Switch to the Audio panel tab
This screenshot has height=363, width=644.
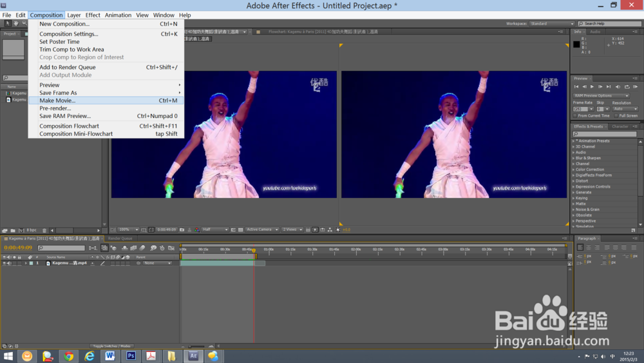pyautogui.click(x=595, y=32)
